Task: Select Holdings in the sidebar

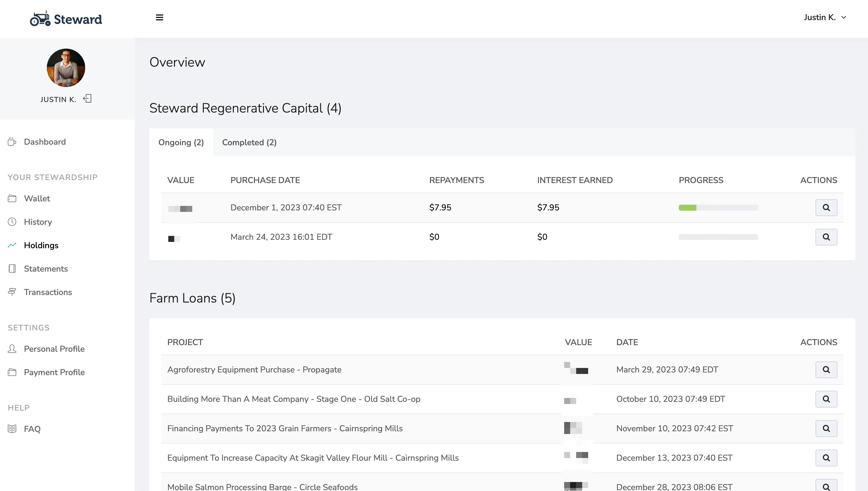Action: (x=41, y=245)
